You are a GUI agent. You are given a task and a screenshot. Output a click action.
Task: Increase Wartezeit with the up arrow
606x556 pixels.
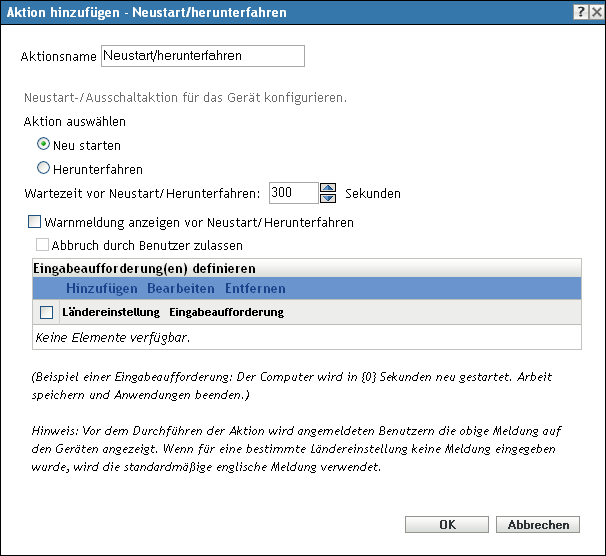pyautogui.click(x=327, y=188)
